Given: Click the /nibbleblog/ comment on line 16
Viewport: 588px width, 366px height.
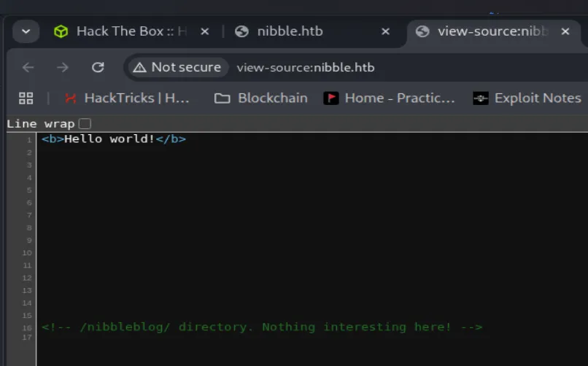Looking at the screenshot, I should click(262, 327).
